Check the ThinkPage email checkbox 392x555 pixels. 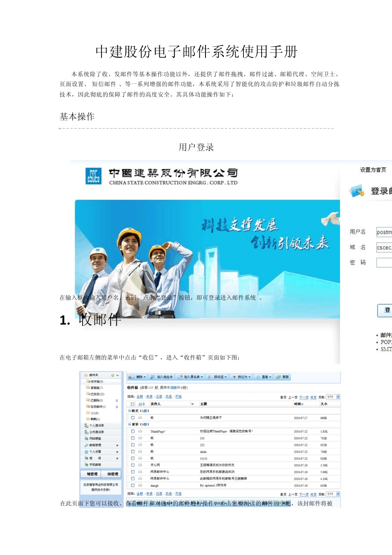pos(132,431)
